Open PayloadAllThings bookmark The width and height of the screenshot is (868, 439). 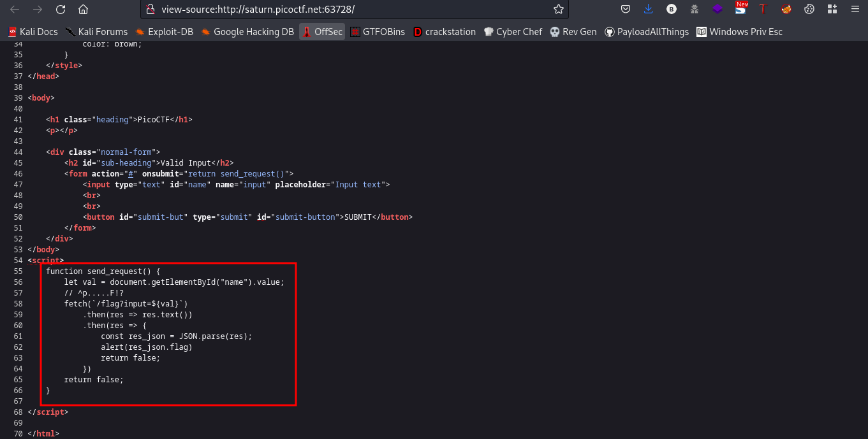(647, 32)
